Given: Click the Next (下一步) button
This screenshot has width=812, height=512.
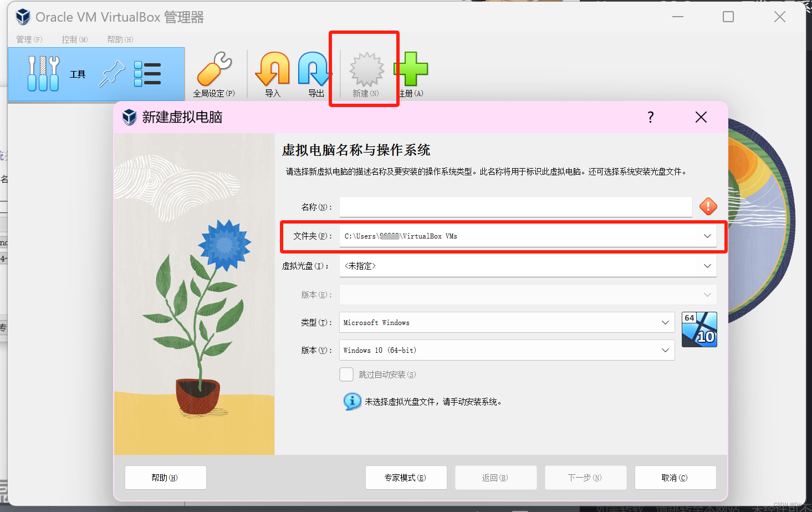Looking at the screenshot, I should pos(586,478).
